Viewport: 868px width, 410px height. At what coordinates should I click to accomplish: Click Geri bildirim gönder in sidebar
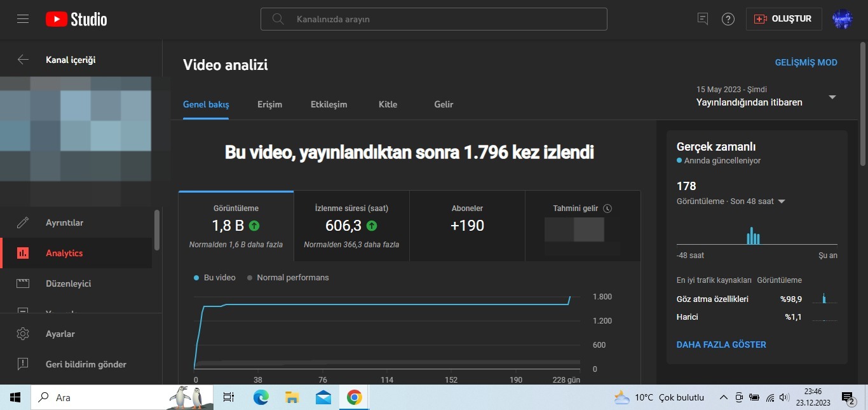[81, 364]
